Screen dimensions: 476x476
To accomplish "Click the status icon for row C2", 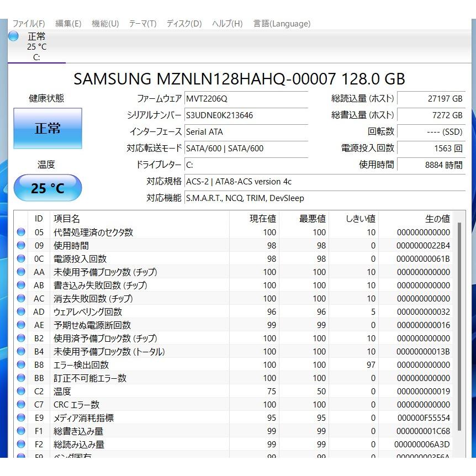I will coord(21,392).
